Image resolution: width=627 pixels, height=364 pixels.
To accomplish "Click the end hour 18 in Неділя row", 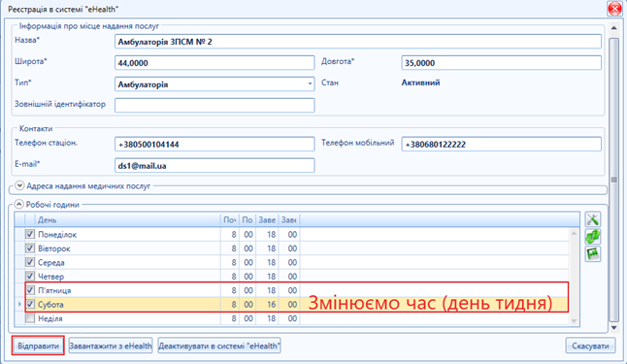I will point(271,318).
